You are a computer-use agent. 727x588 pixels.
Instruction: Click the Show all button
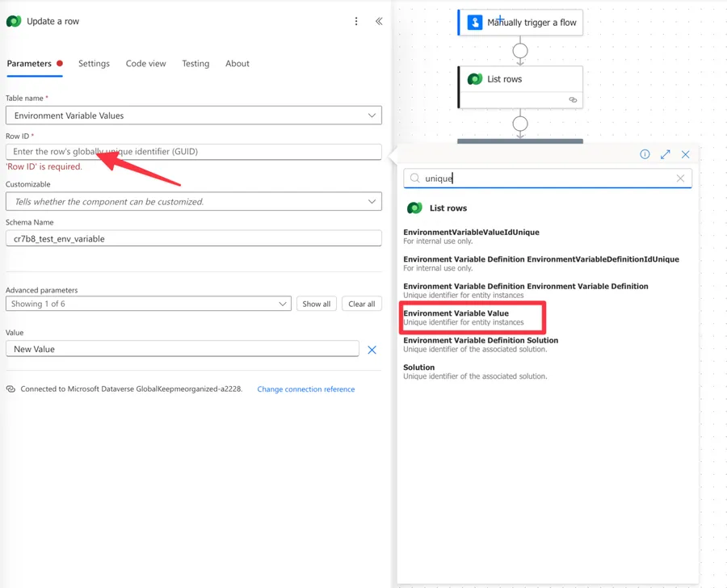point(316,304)
